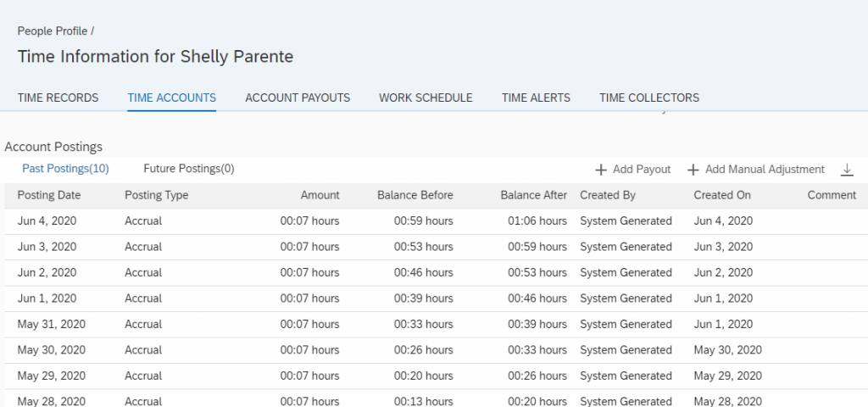Click the Created By column header
This screenshot has width=868, height=407.
(608, 195)
